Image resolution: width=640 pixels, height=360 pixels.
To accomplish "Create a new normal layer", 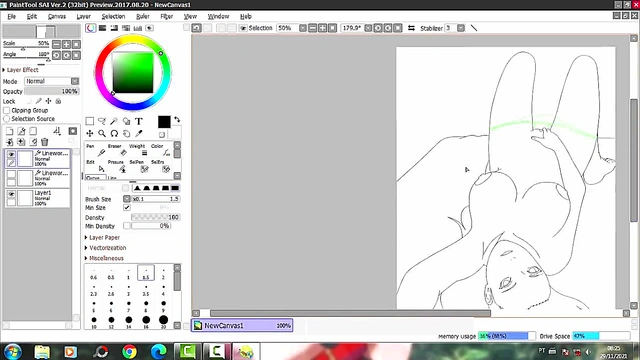I will point(9,131).
